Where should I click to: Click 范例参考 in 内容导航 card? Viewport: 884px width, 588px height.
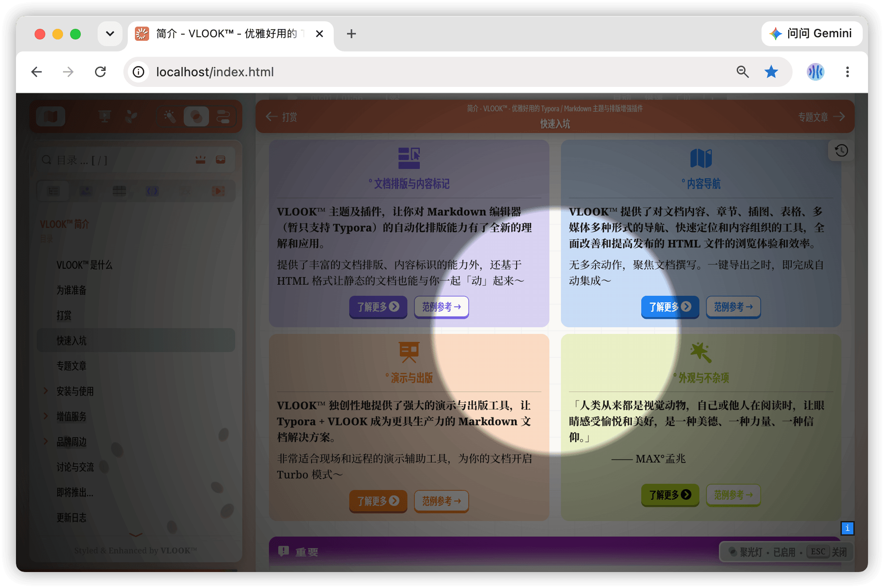[734, 307]
